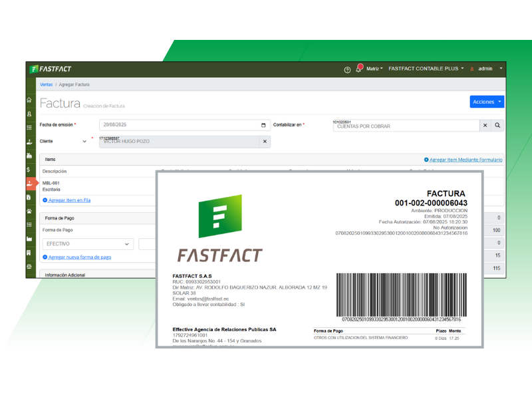Click invoice number 001-002-00006043 in preview
The width and height of the screenshot is (532, 399).
(431, 203)
